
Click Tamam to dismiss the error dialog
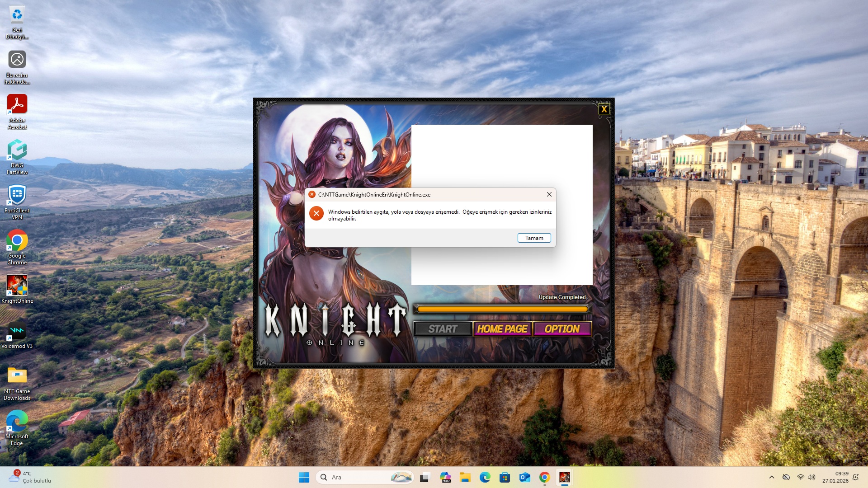(x=534, y=238)
